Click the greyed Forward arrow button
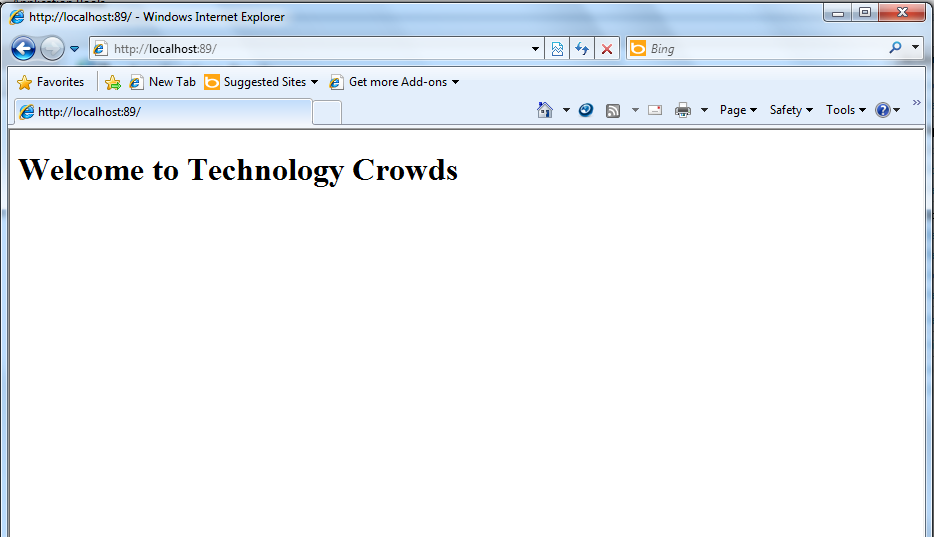Screen dimensions: 934x537 [x=52, y=49]
